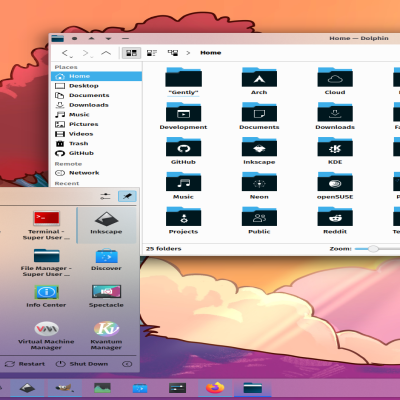
Task: Open Info Center from launcher
Action: coord(46,296)
